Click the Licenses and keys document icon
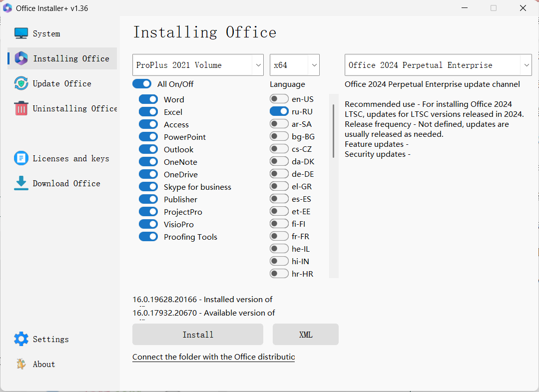Screen dimensions: 539x392 click(x=21, y=158)
